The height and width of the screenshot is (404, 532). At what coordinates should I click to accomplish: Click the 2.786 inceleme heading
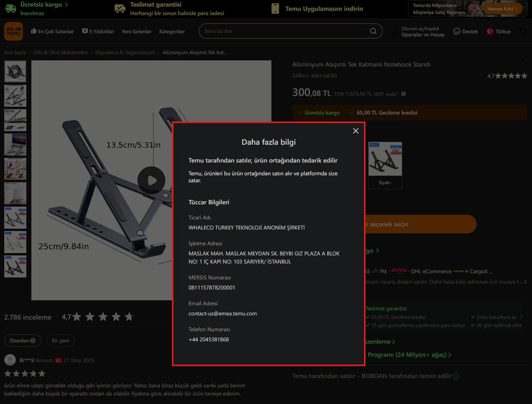coord(27,317)
